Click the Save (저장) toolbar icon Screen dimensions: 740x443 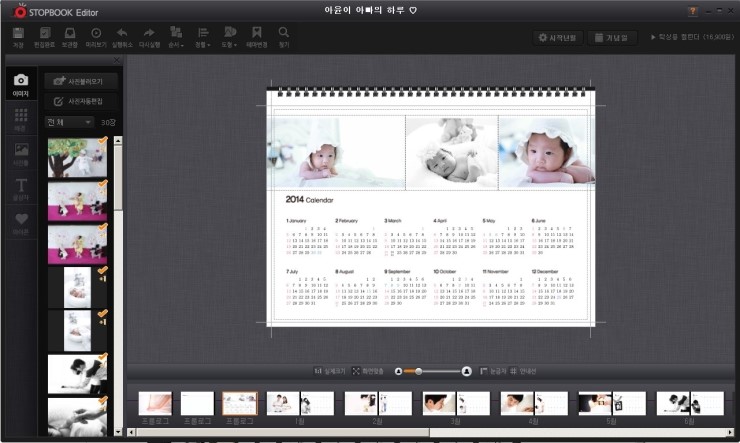point(18,36)
